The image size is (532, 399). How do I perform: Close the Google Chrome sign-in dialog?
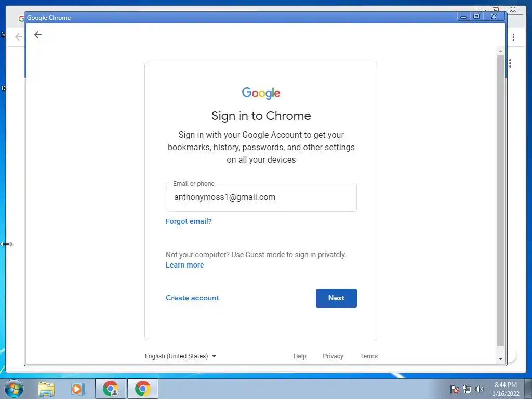(494, 16)
